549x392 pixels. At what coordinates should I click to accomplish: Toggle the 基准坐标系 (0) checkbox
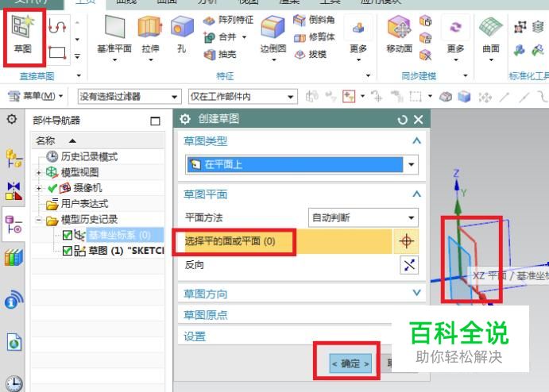[x=68, y=235]
